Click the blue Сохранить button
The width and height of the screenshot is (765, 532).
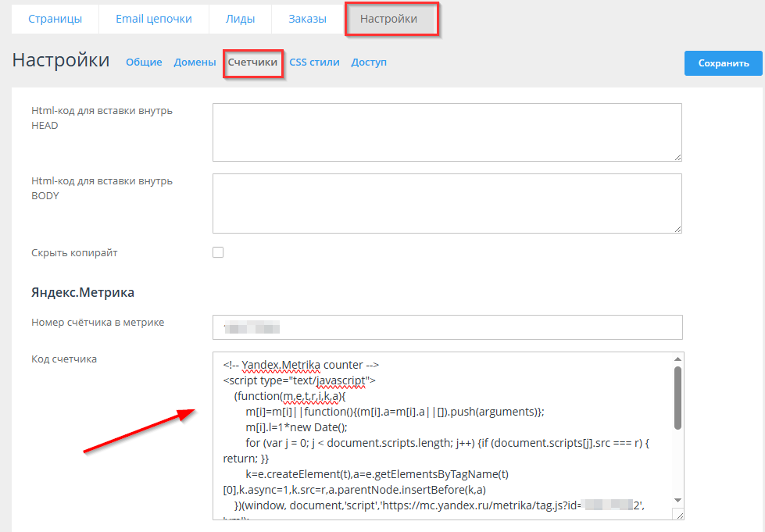tap(722, 63)
